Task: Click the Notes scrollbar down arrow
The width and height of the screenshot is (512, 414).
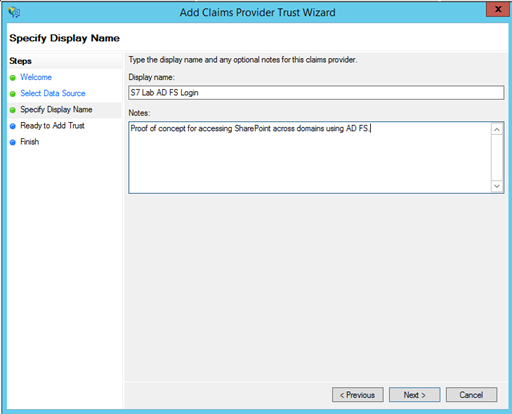Action: 497,186
